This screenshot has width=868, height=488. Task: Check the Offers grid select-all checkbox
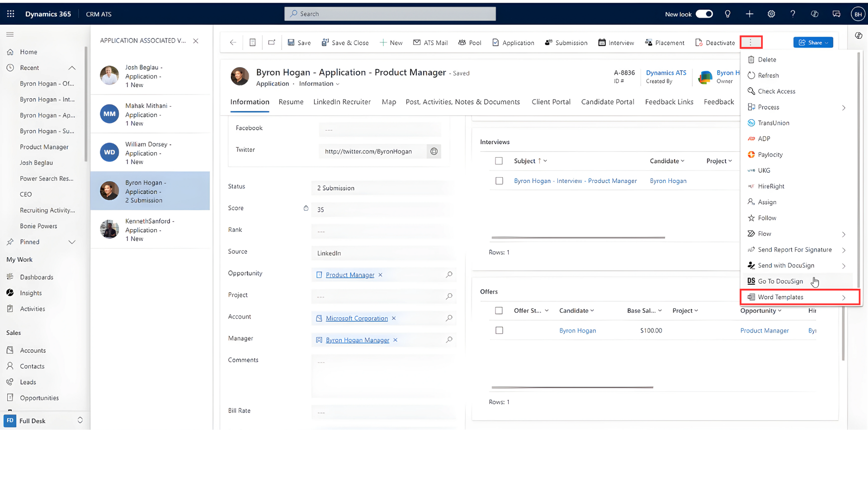pyautogui.click(x=499, y=310)
